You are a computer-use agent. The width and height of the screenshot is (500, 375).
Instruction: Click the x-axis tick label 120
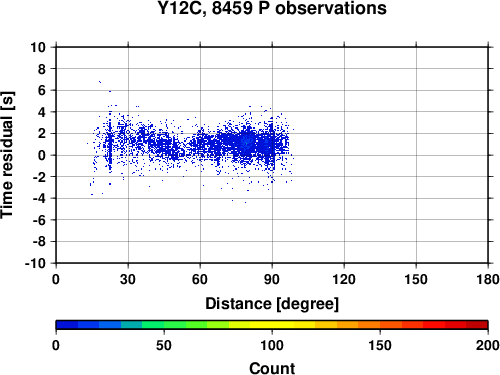click(344, 279)
